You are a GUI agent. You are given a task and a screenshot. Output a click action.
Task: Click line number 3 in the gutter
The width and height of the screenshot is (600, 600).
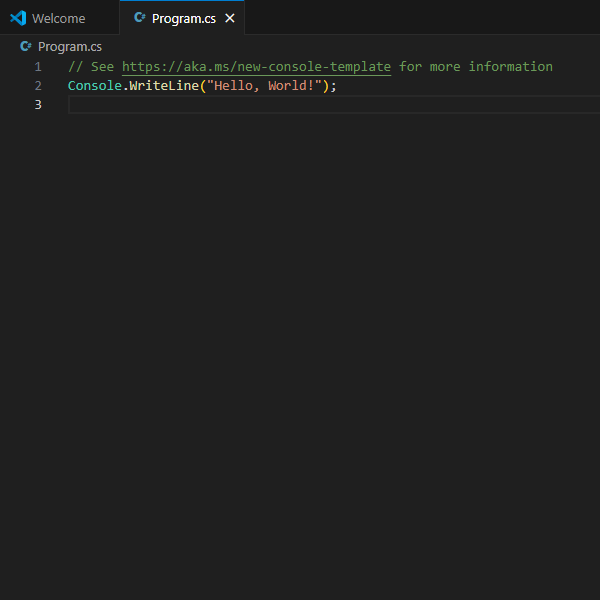tap(38, 104)
